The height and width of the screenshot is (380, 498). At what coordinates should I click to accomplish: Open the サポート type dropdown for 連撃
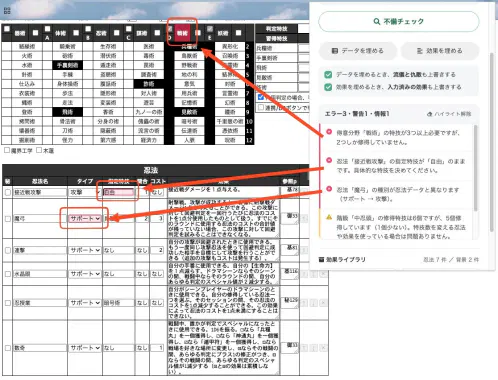pos(85,250)
